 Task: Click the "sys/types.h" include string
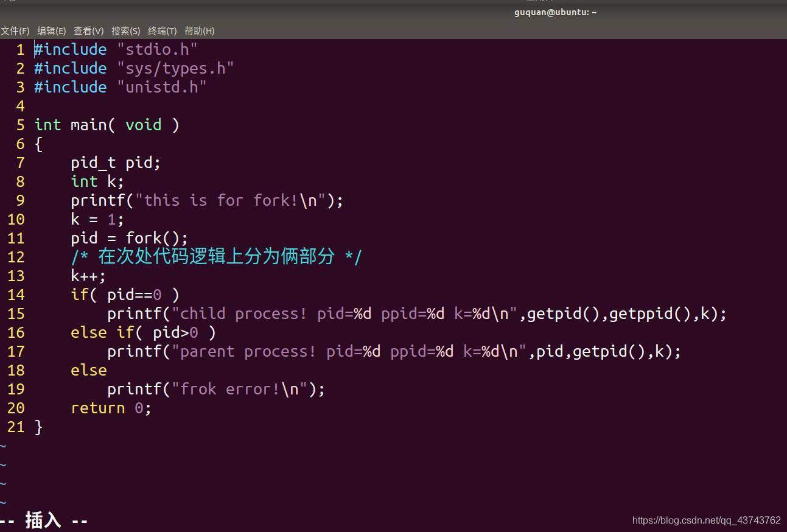175,68
